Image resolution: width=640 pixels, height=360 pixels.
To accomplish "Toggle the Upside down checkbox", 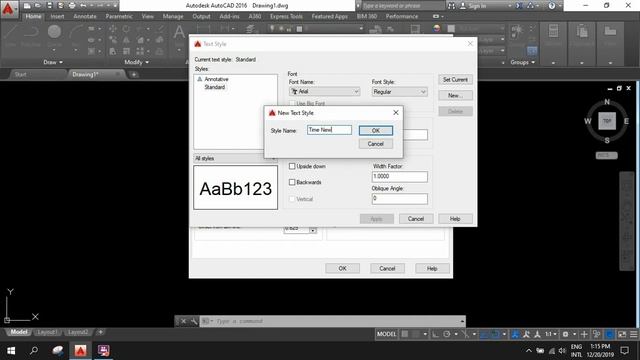I will click(x=292, y=166).
